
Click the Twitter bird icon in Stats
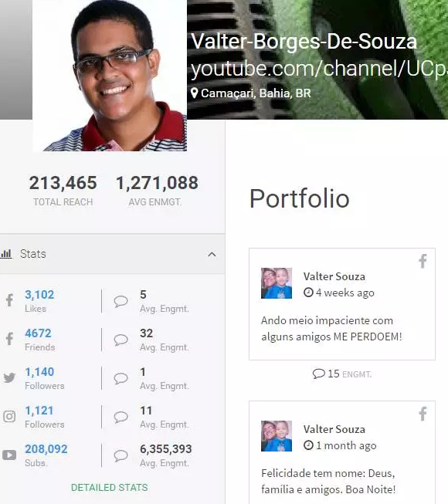[x=9, y=377]
